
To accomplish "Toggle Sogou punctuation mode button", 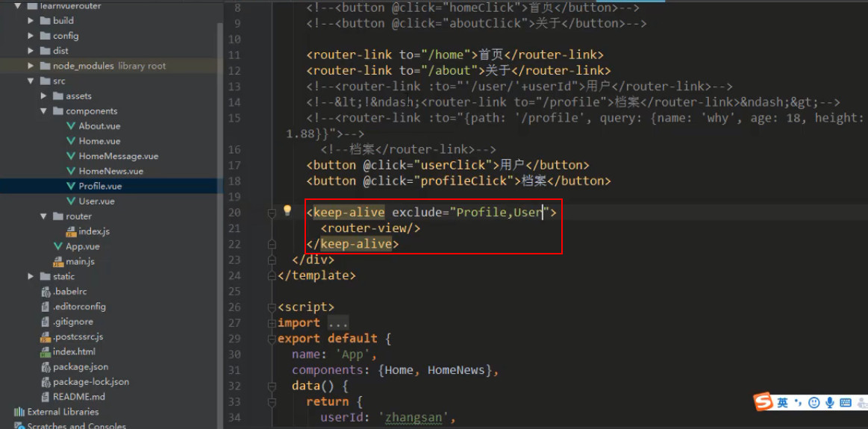I will (x=798, y=402).
